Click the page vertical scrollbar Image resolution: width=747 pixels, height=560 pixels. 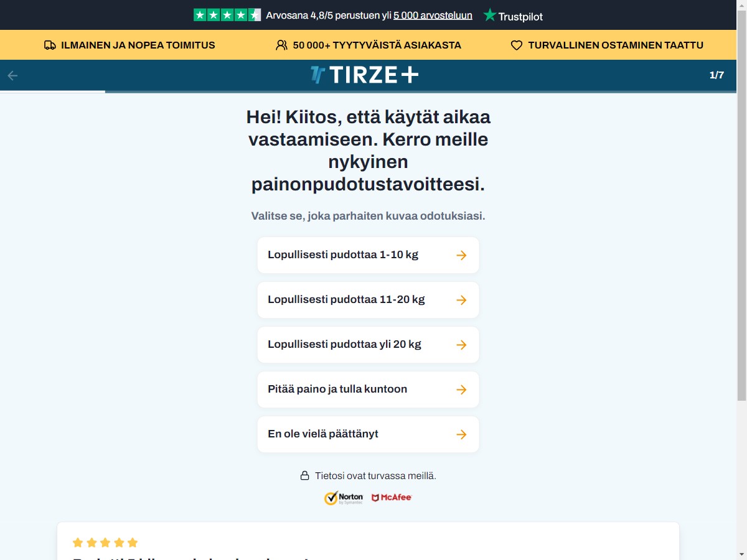coord(741,205)
